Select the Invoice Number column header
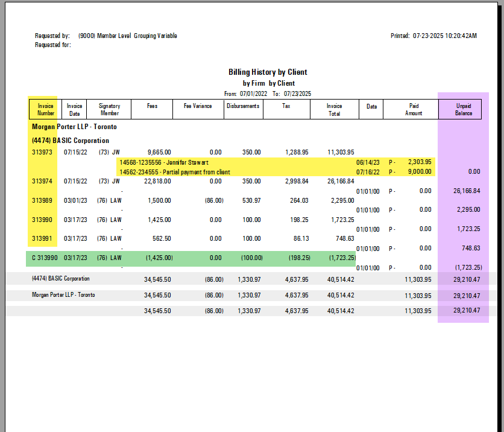504x432 pixels. pyautogui.click(x=45, y=109)
